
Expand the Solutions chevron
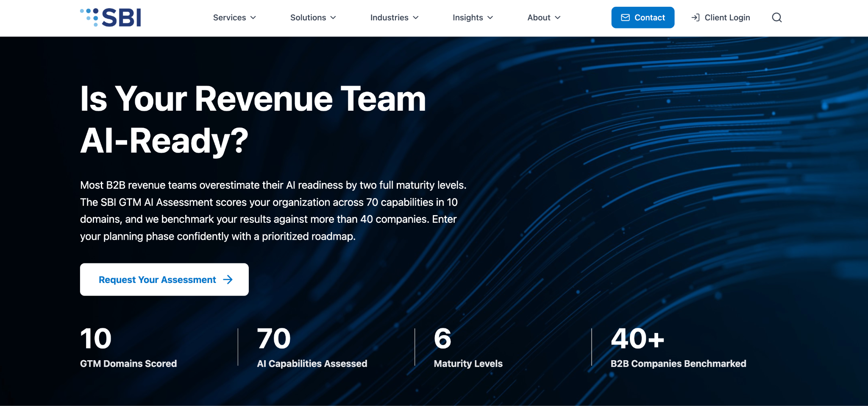tap(333, 17)
